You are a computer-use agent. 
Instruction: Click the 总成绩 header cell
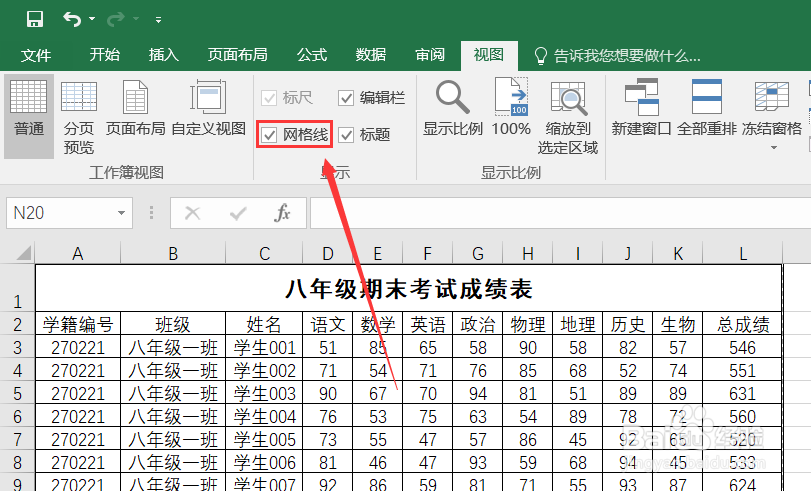coord(743,324)
